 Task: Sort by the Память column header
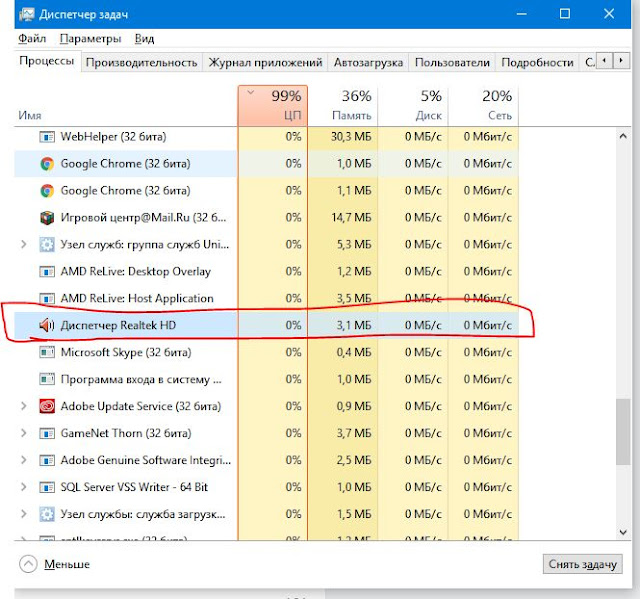(343, 106)
